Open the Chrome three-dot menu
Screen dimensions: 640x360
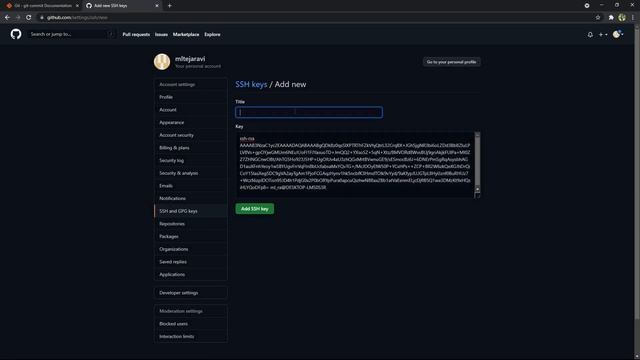(633, 18)
